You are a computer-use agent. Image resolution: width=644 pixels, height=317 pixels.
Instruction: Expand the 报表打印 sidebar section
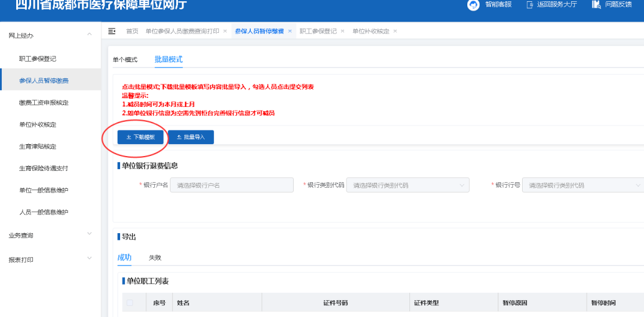click(x=90, y=258)
